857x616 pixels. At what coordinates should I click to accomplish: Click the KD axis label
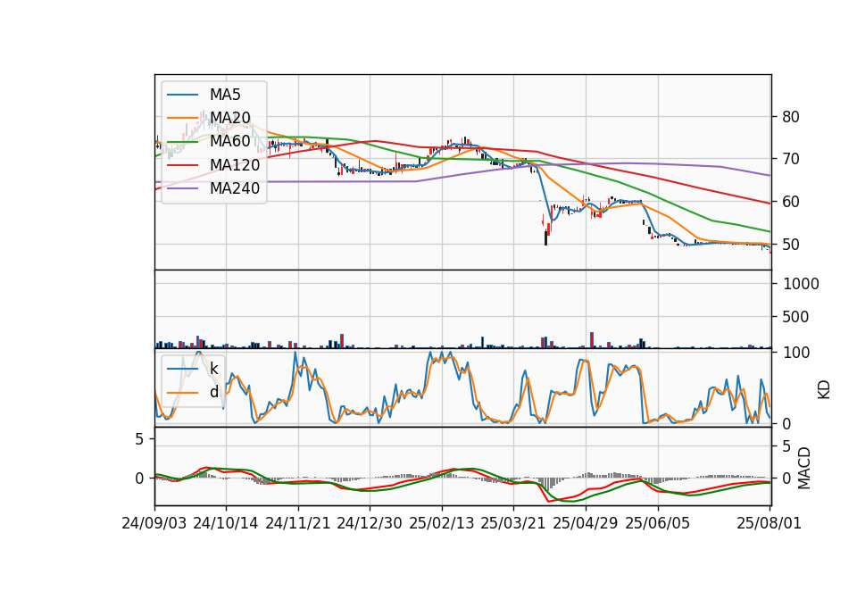(x=824, y=390)
